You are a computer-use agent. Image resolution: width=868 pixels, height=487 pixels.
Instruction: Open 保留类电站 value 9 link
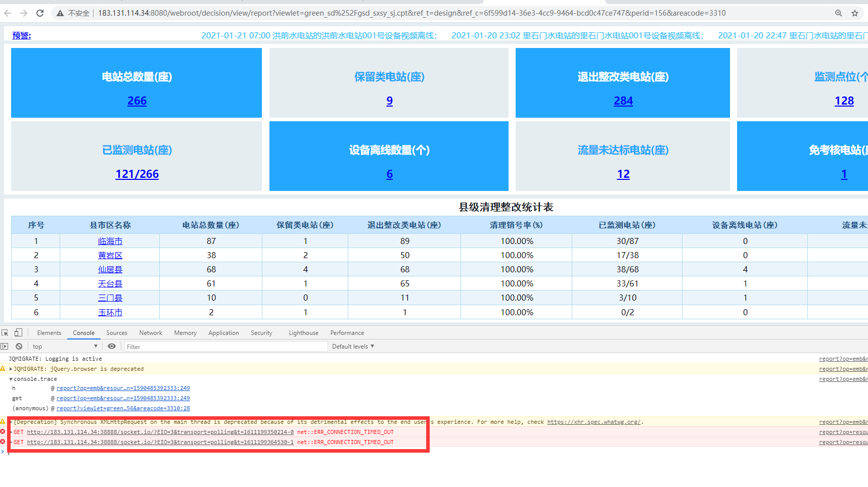(389, 101)
